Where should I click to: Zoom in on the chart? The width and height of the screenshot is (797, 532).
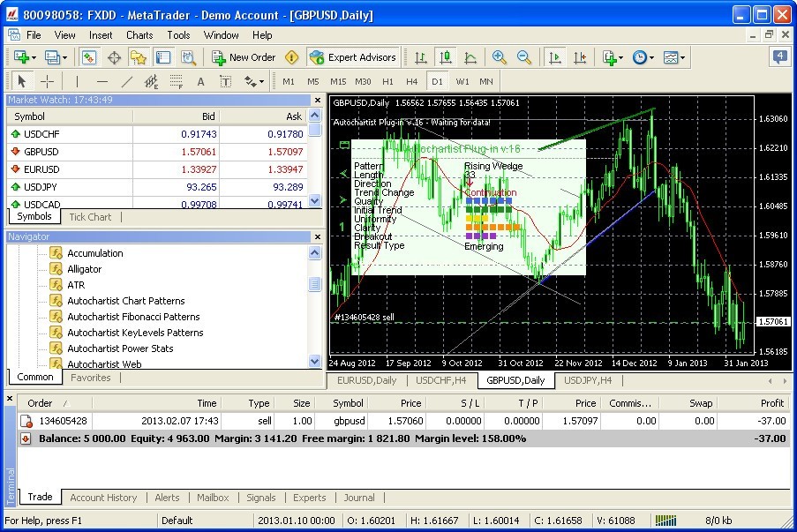[500, 57]
